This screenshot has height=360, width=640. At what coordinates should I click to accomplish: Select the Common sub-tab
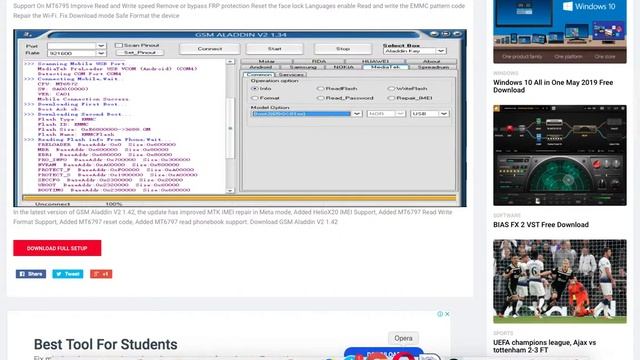[259, 75]
